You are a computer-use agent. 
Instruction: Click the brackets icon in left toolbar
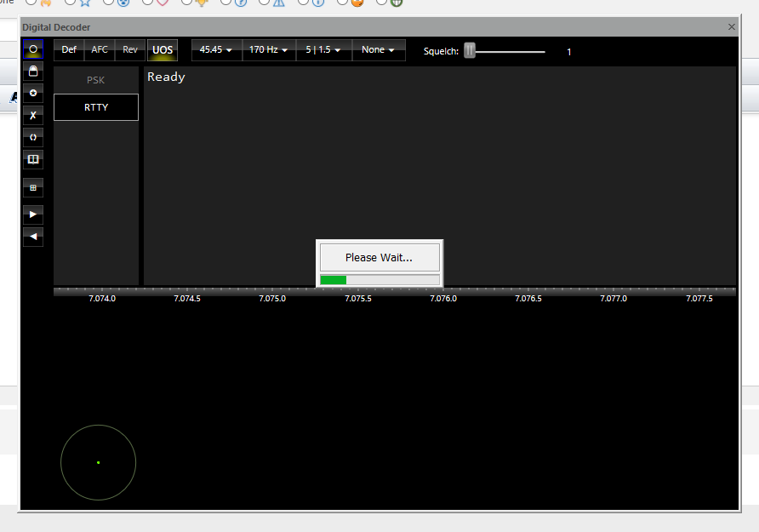[x=33, y=137]
